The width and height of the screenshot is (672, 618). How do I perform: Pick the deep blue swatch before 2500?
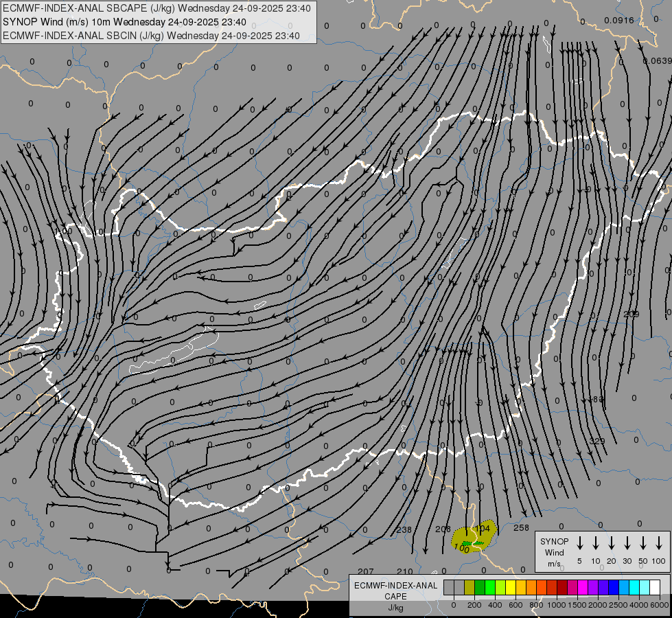[614, 587]
